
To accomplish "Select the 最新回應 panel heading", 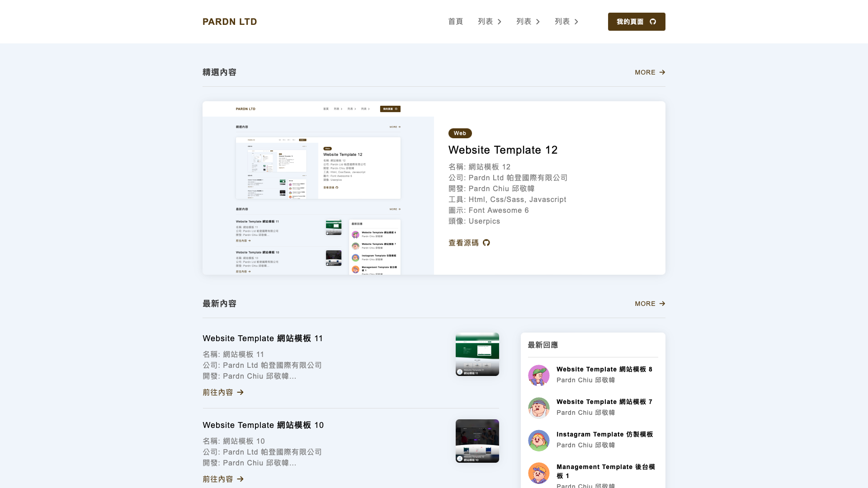I will [543, 345].
